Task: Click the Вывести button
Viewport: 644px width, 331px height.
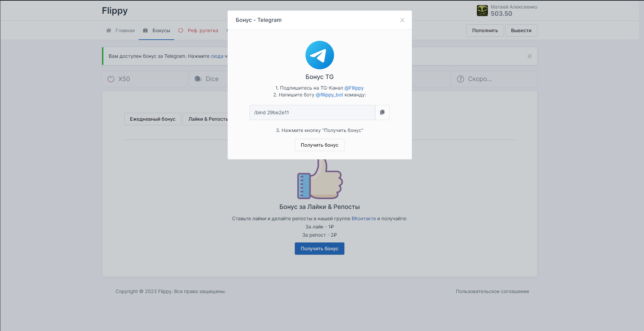Action: tap(521, 30)
